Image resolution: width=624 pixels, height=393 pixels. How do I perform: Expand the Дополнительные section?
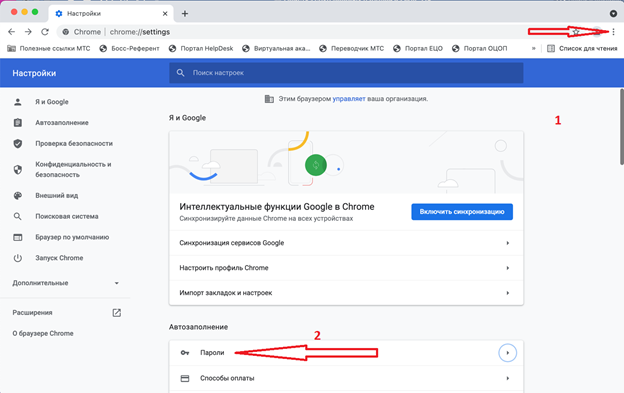pos(65,283)
